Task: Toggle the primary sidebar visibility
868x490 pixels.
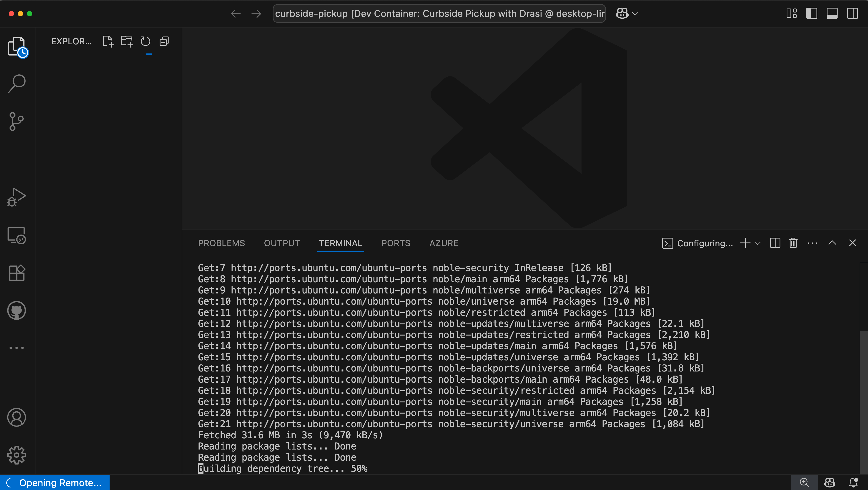Action: pyautogui.click(x=812, y=13)
